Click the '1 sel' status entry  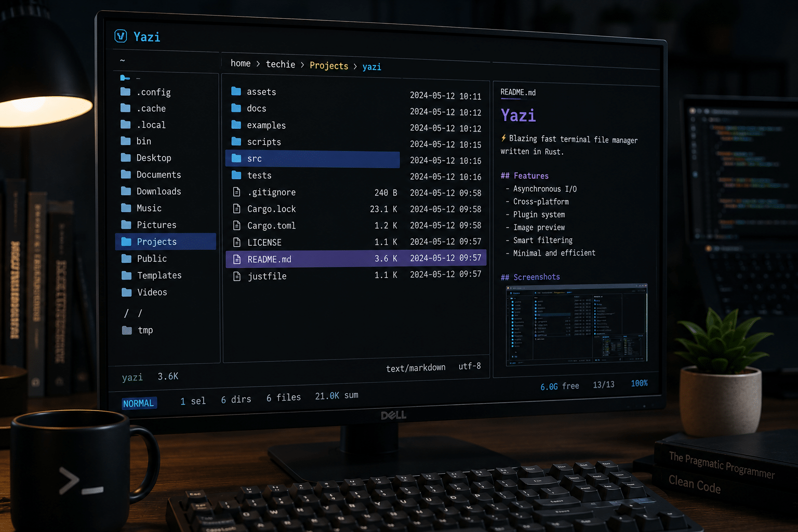pyautogui.click(x=193, y=401)
